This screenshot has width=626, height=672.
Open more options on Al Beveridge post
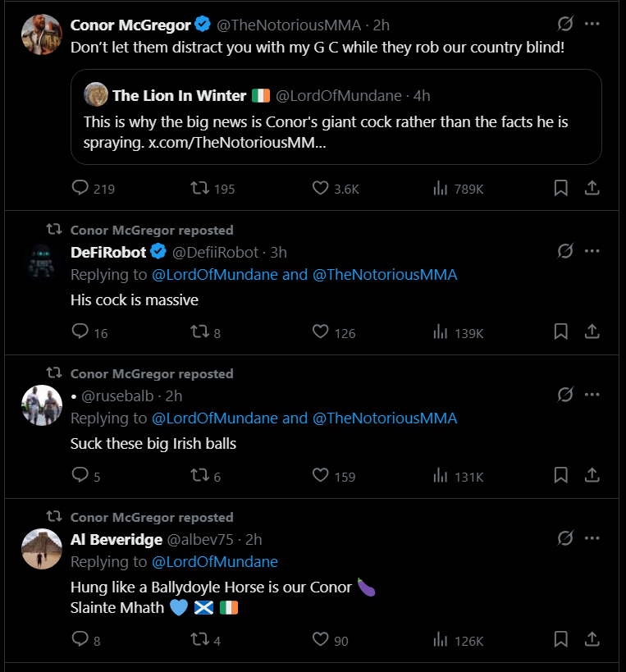pyautogui.click(x=592, y=538)
